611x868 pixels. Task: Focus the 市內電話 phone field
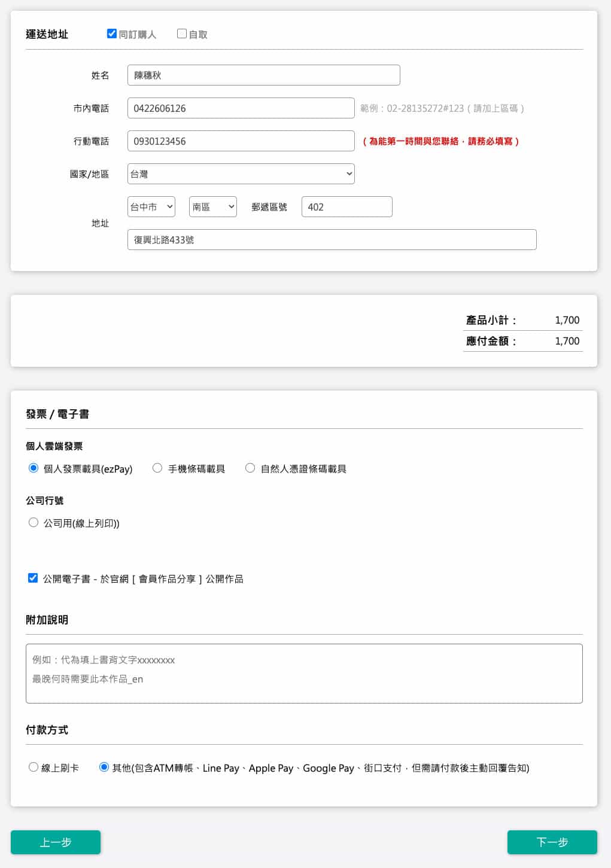pyautogui.click(x=241, y=108)
